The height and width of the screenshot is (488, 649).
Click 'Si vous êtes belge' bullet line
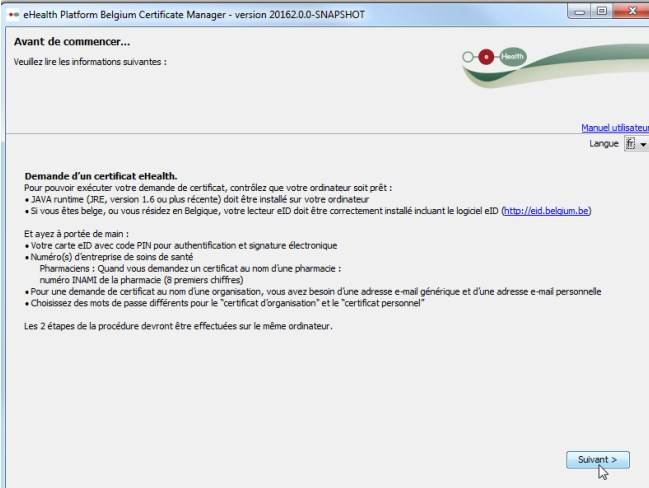(308, 211)
